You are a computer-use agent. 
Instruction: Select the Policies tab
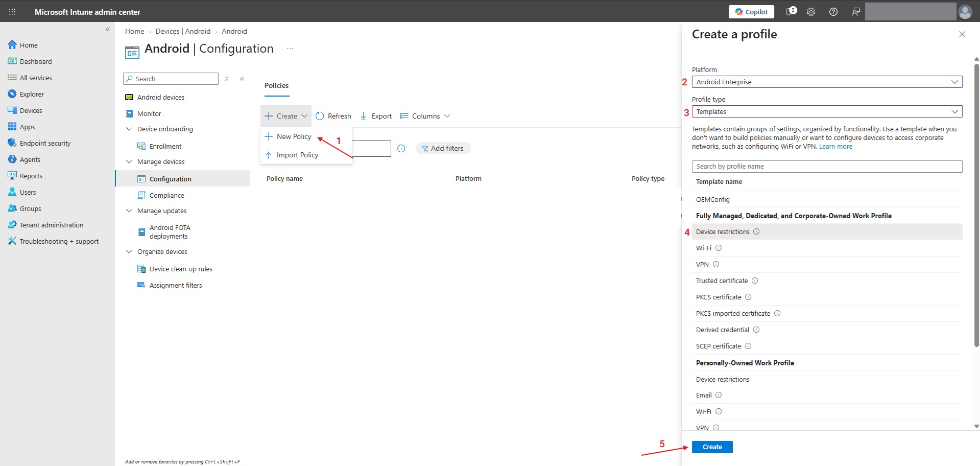point(277,85)
